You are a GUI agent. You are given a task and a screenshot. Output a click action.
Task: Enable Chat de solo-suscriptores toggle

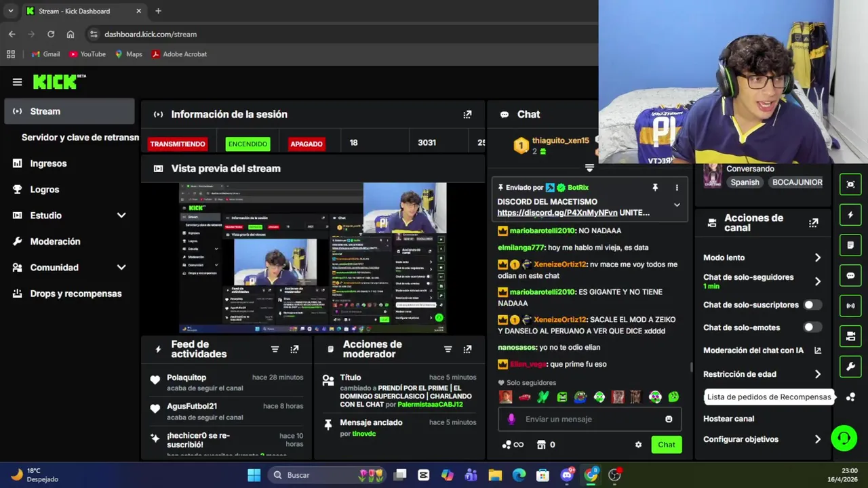(x=812, y=305)
